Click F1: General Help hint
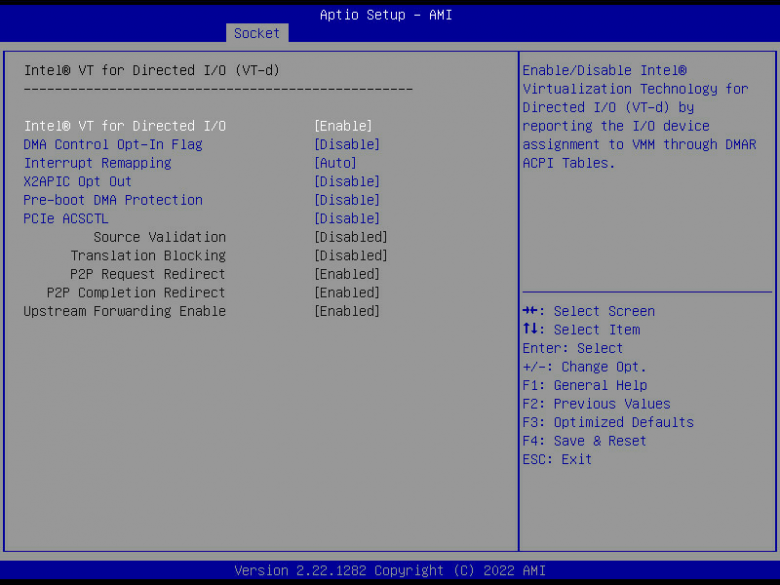The width and height of the screenshot is (780, 585). [585, 386]
